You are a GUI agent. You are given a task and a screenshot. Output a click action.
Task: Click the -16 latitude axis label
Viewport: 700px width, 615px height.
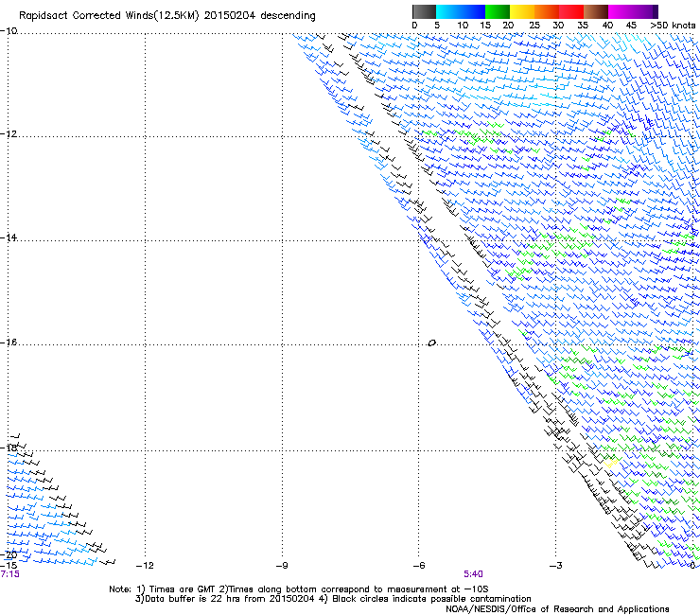click(9, 342)
